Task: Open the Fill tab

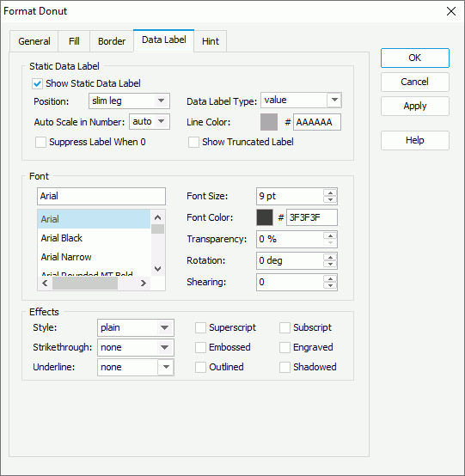Action: [x=74, y=41]
